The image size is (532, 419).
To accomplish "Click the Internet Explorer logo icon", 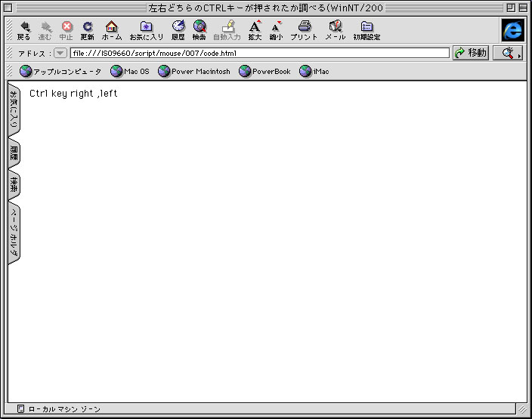I will 512,30.
